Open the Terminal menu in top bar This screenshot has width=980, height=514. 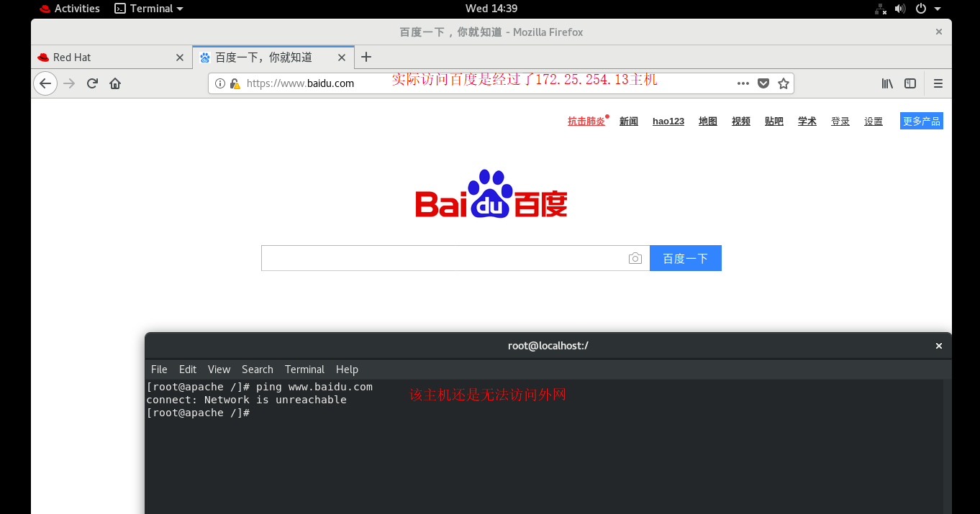148,8
